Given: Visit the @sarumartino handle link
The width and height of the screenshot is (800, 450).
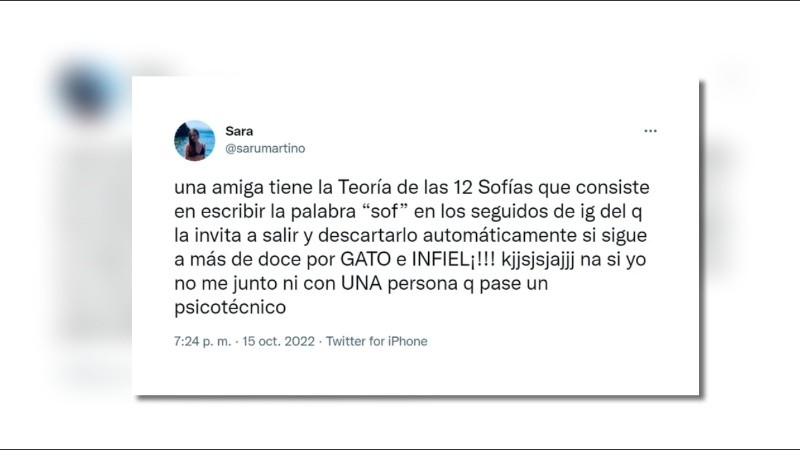Looking at the screenshot, I should tap(265, 148).
